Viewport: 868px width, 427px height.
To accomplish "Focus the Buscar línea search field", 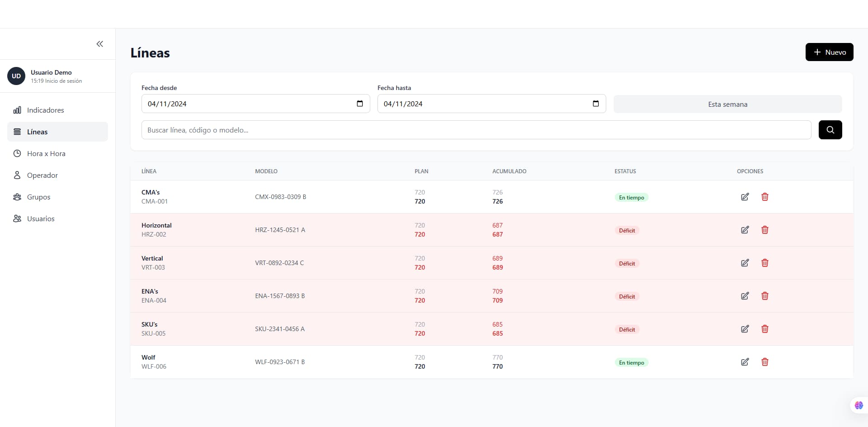I will pos(476,130).
